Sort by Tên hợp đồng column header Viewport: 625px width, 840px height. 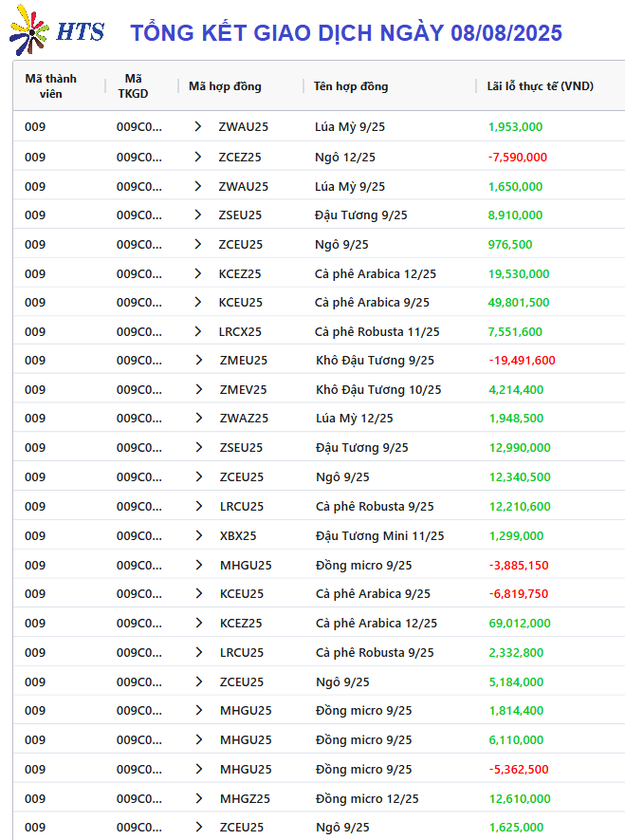(x=351, y=86)
